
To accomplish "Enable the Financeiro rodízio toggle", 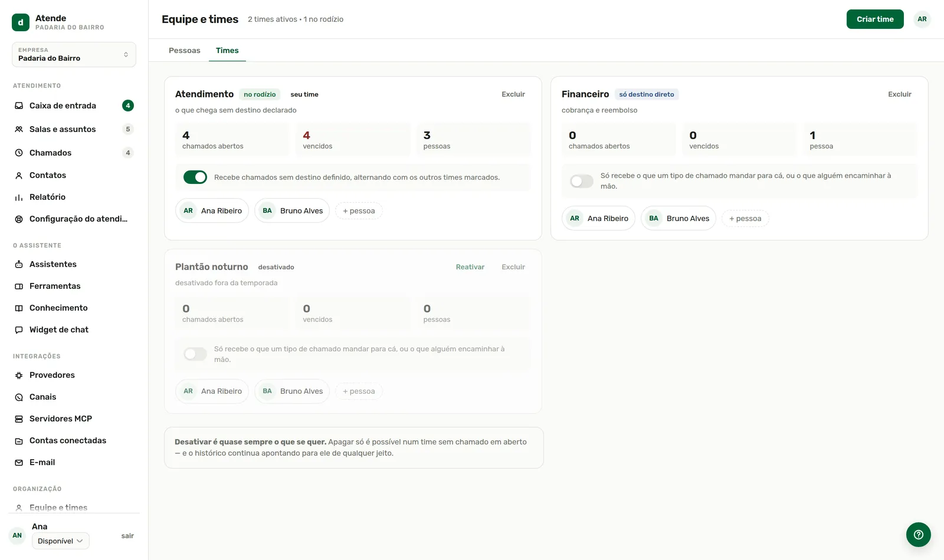I will pos(582,181).
